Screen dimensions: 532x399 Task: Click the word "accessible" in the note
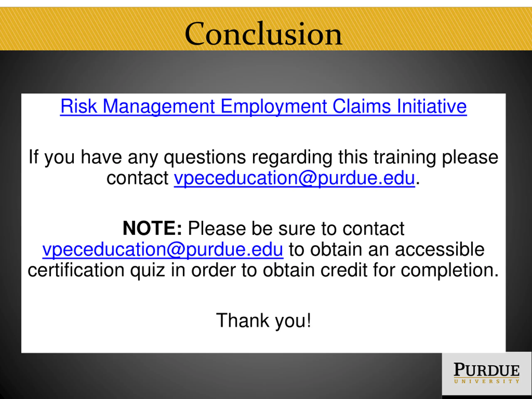click(440, 249)
